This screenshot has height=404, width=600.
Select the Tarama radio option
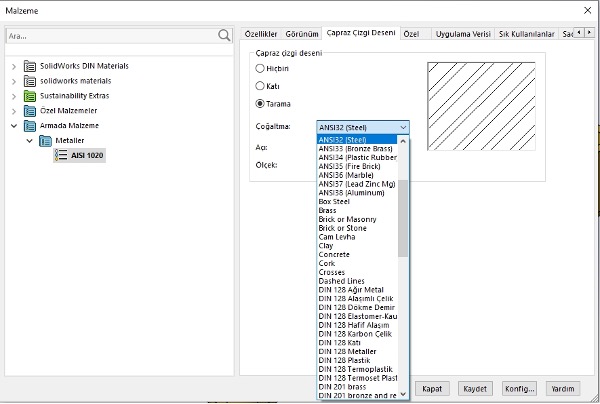(x=260, y=104)
